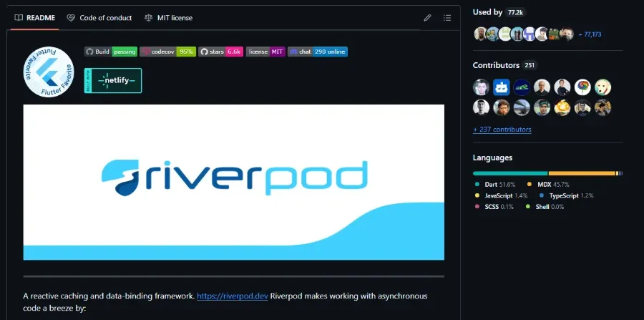This screenshot has height=320, width=644.
Task: Open the README outline list icon
Action: point(447,18)
